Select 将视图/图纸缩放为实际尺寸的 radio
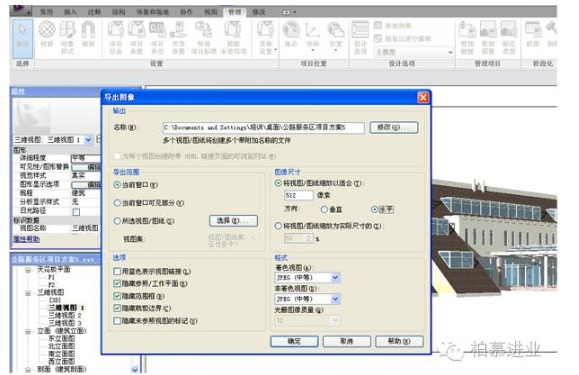The image size is (579, 375). pyautogui.click(x=278, y=226)
